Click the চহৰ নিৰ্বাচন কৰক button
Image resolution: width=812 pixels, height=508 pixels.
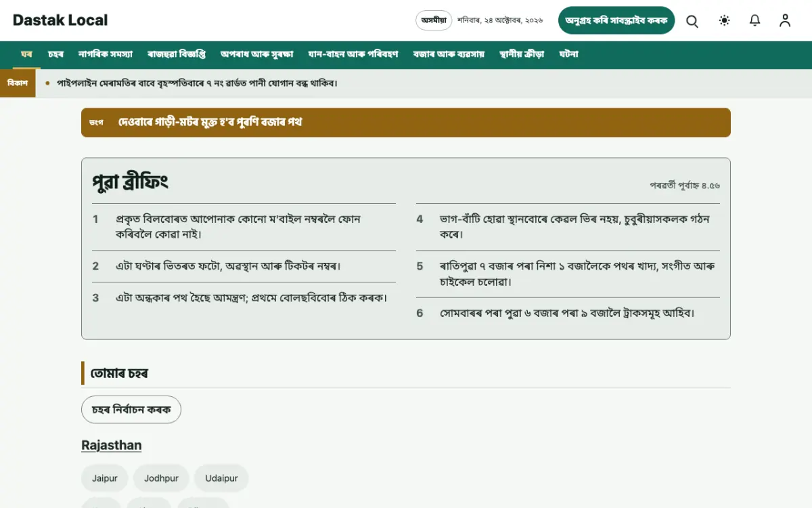pos(131,410)
